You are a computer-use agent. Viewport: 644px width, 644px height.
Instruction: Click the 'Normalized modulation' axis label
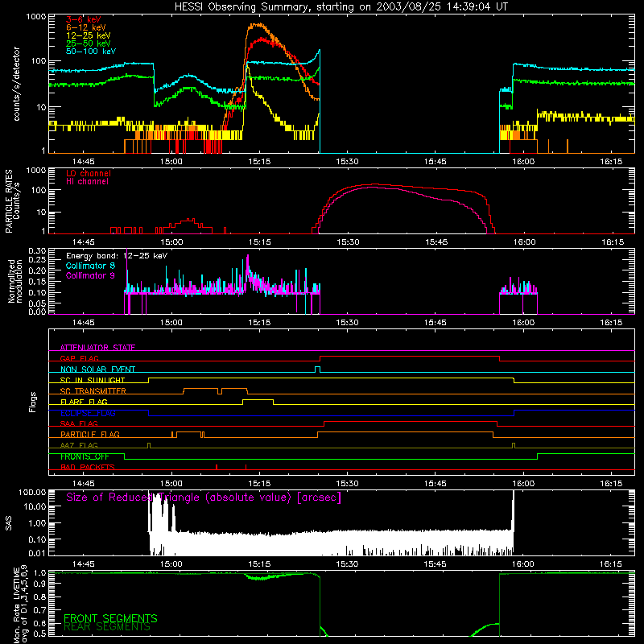pos(15,281)
